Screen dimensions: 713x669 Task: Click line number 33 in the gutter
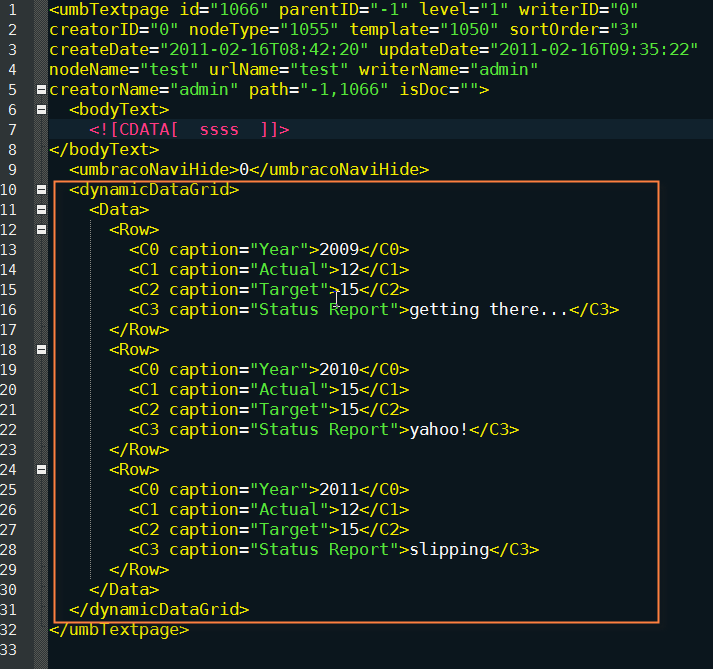[8, 650]
